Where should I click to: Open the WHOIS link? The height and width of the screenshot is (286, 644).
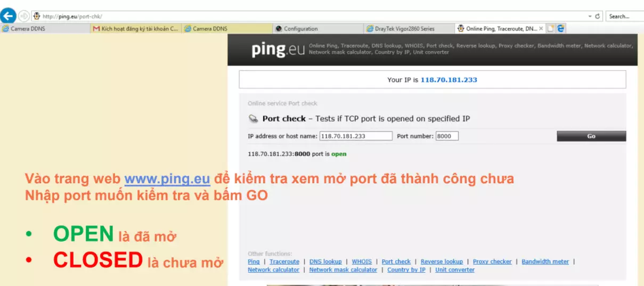362,262
